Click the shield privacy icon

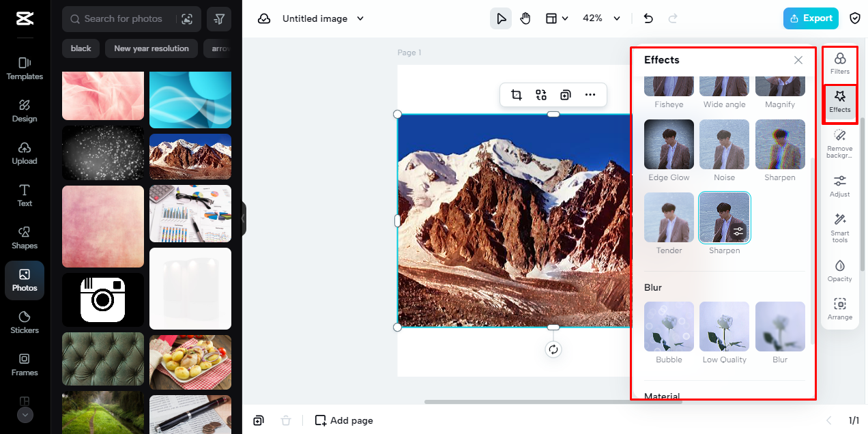tap(855, 18)
